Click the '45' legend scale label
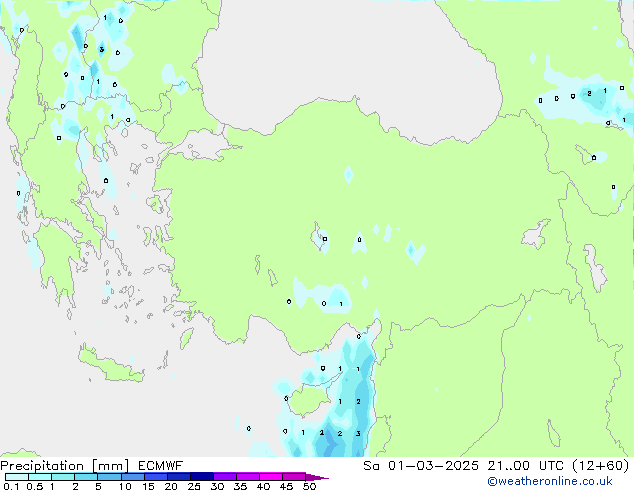The width and height of the screenshot is (634, 490). (286, 486)
